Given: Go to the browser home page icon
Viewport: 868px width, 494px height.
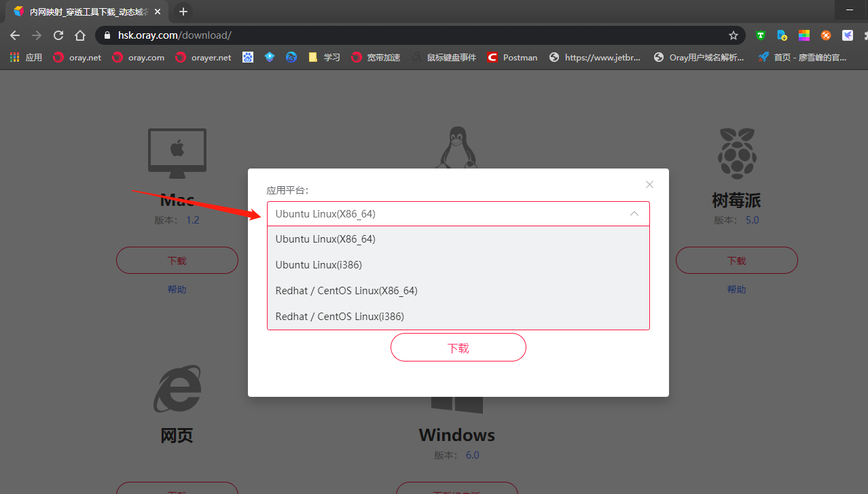Looking at the screenshot, I should point(80,35).
